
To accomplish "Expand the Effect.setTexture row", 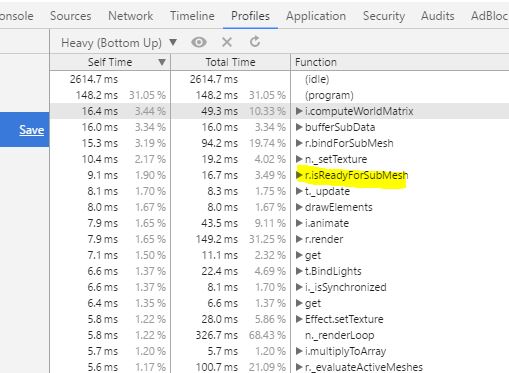I will point(299,319).
